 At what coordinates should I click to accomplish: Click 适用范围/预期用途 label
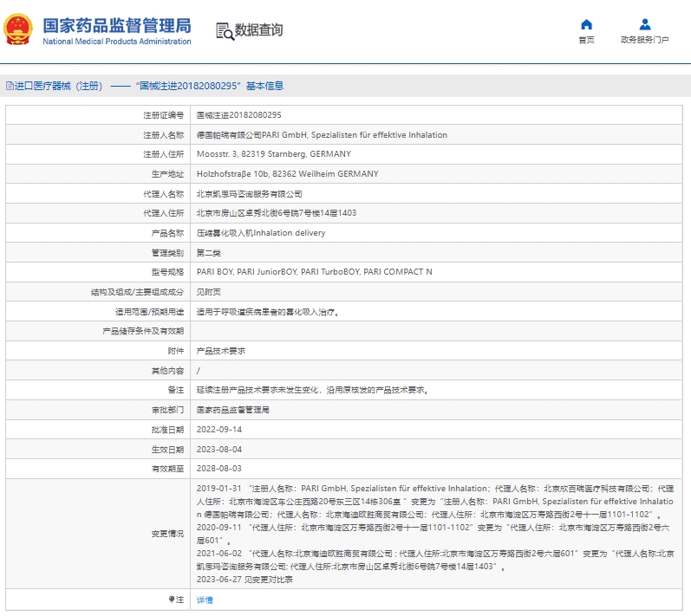pyautogui.click(x=149, y=312)
